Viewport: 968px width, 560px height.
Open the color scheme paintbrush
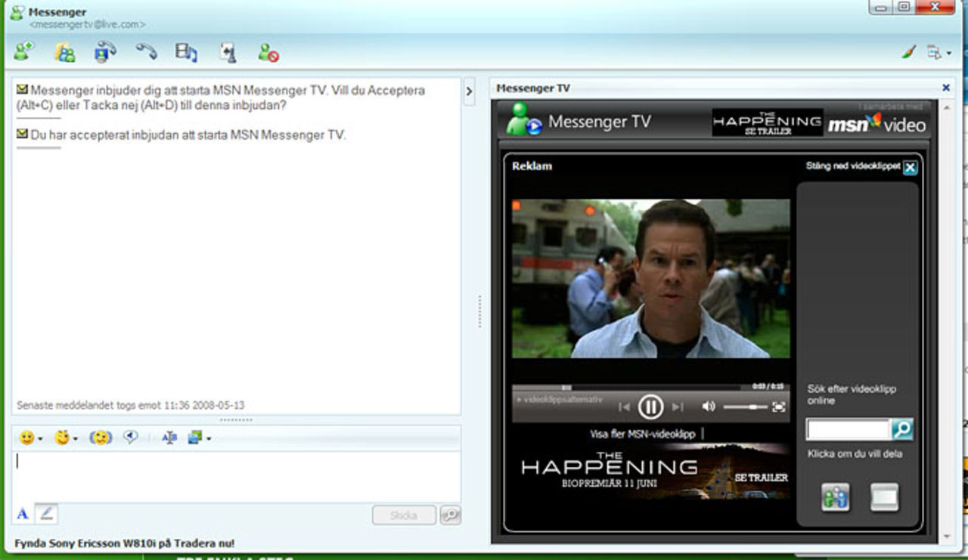tap(909, 52)
